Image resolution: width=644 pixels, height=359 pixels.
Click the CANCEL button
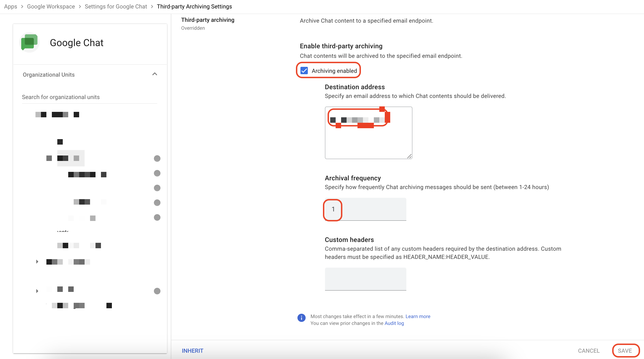(589, 351)
